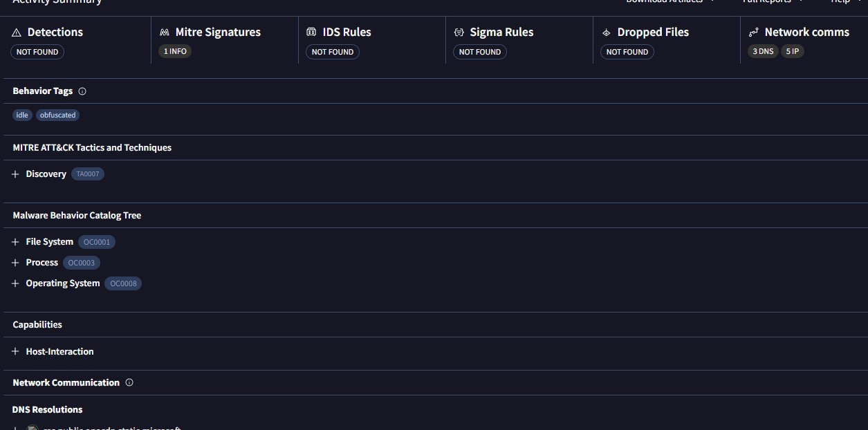Image resolution: width=868 pixels, height=430 pixels.
Task: Expand the Operating System catalog entry
Action: (15, 283)
